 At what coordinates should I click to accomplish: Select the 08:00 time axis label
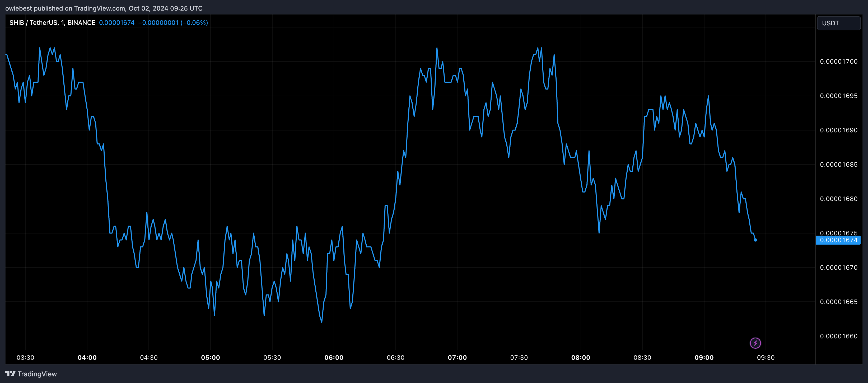(x=580, y=357)
